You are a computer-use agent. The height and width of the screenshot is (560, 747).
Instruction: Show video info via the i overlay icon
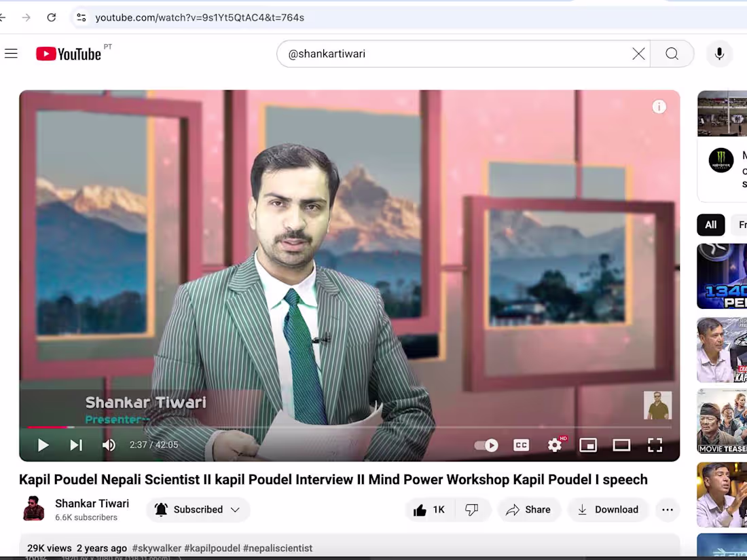pos(659,107)
